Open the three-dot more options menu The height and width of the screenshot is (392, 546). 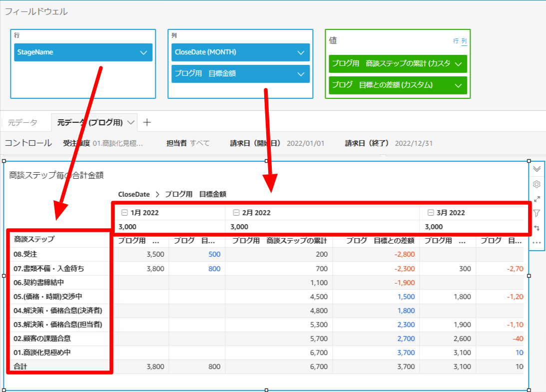537,243
